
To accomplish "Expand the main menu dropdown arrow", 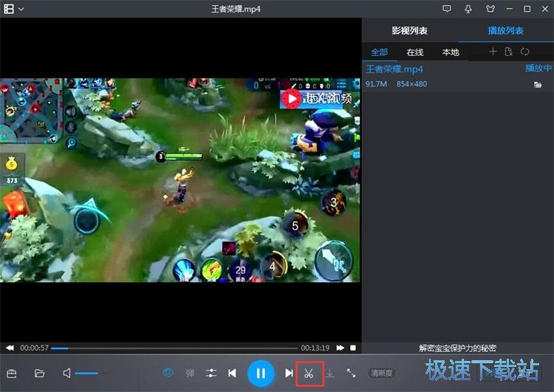I will click(x=21, y=9).
